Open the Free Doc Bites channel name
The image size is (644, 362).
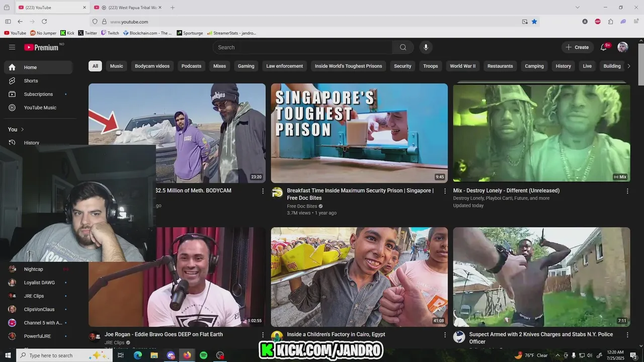coord(302,206)
